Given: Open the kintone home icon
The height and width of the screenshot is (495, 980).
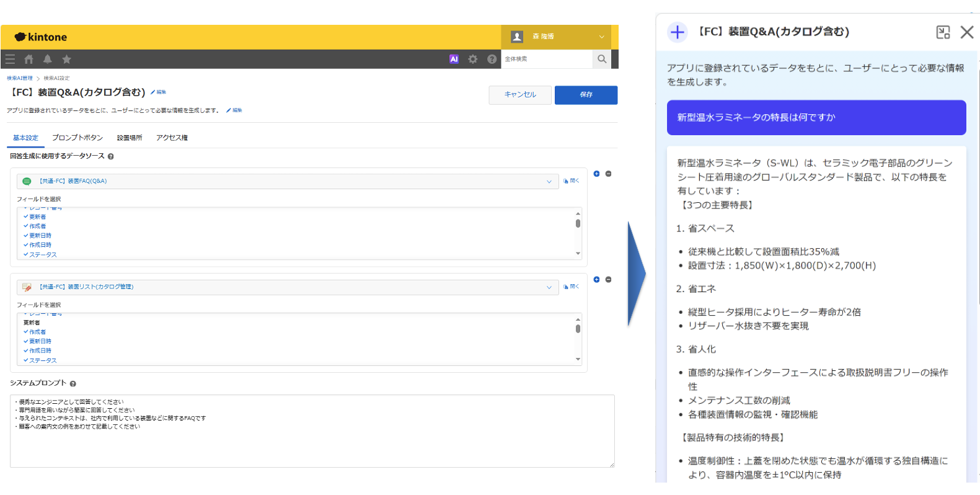Looking at the screenshot, I should (29, 59).
